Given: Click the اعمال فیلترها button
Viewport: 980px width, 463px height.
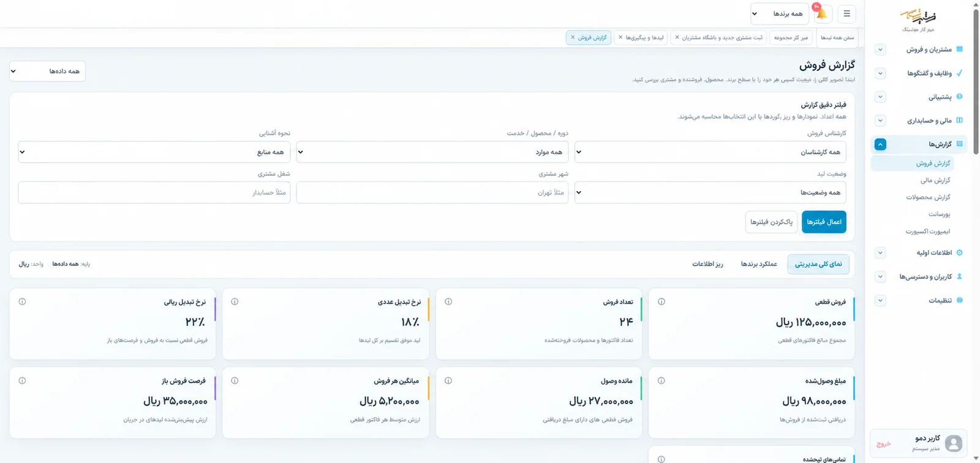Looking at the screenshot, I should (x=824, y=222).
